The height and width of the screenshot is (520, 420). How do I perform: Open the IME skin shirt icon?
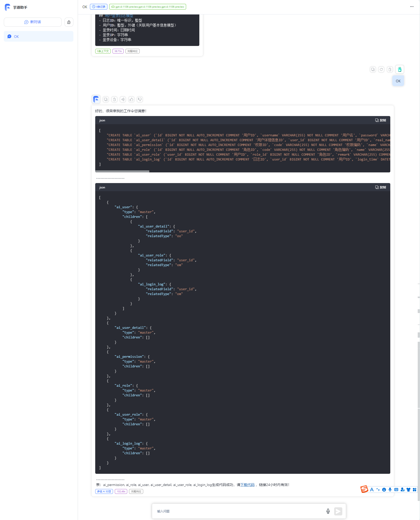click(408, 490)
